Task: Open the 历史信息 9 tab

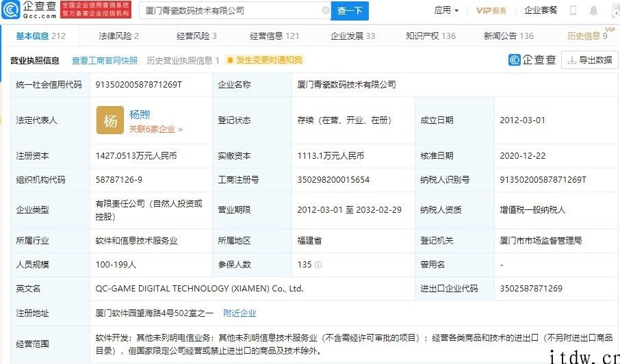Action: tap(587, 36)
